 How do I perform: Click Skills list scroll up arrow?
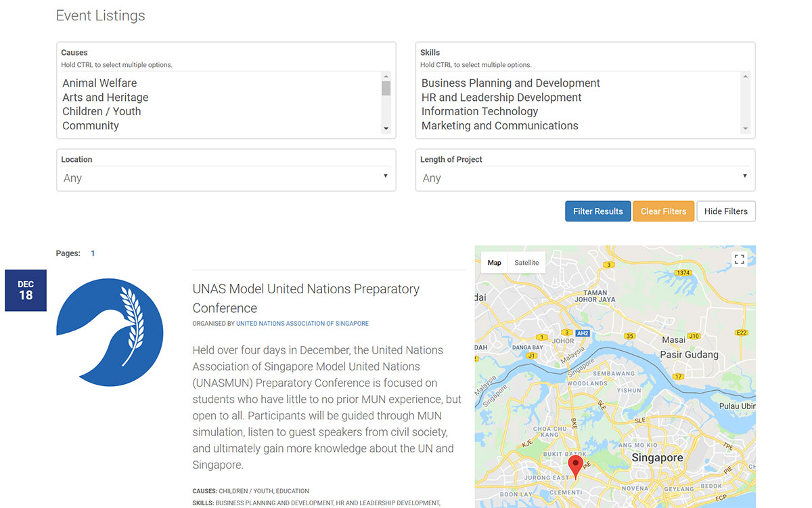pos(745,77)
